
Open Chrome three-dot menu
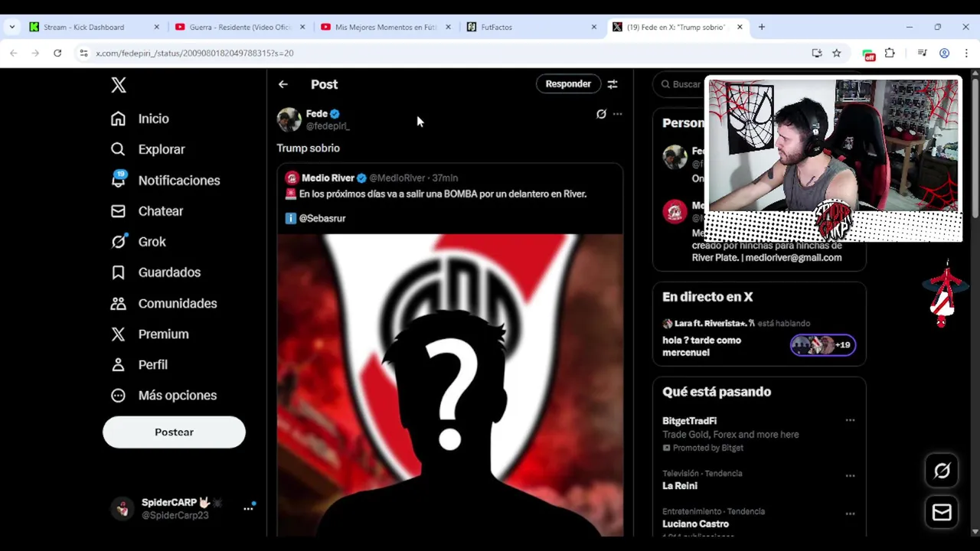(x=966, y=53)
